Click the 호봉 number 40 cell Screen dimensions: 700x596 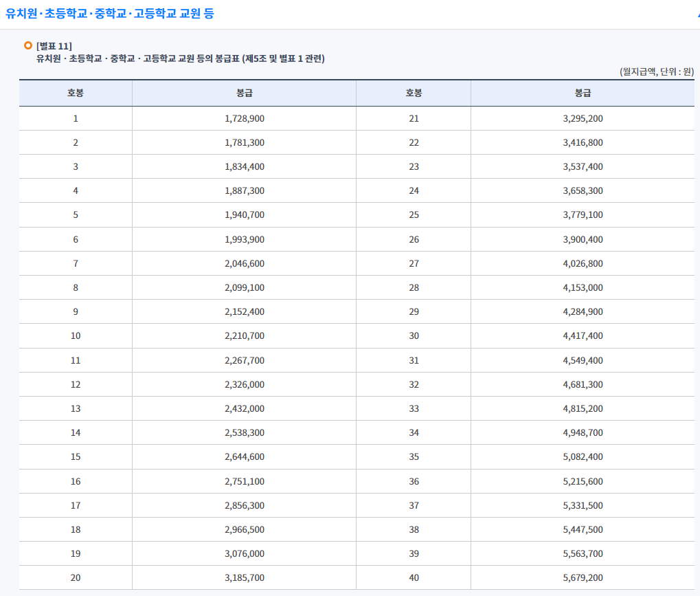pyautogui.click(x=414, y=578)
